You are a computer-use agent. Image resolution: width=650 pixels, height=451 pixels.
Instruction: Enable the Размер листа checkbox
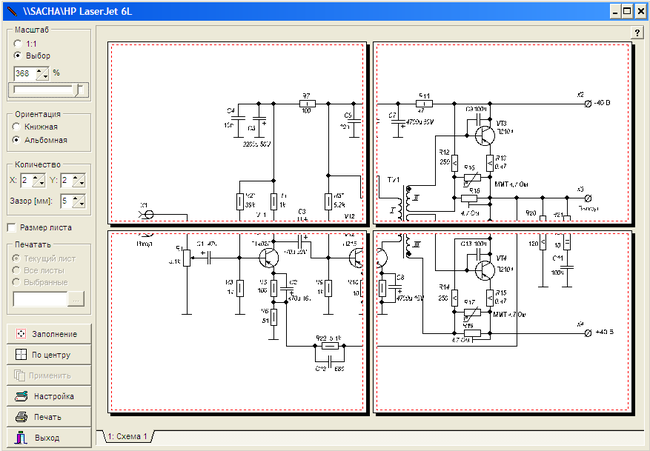click(x=12, y=227)
